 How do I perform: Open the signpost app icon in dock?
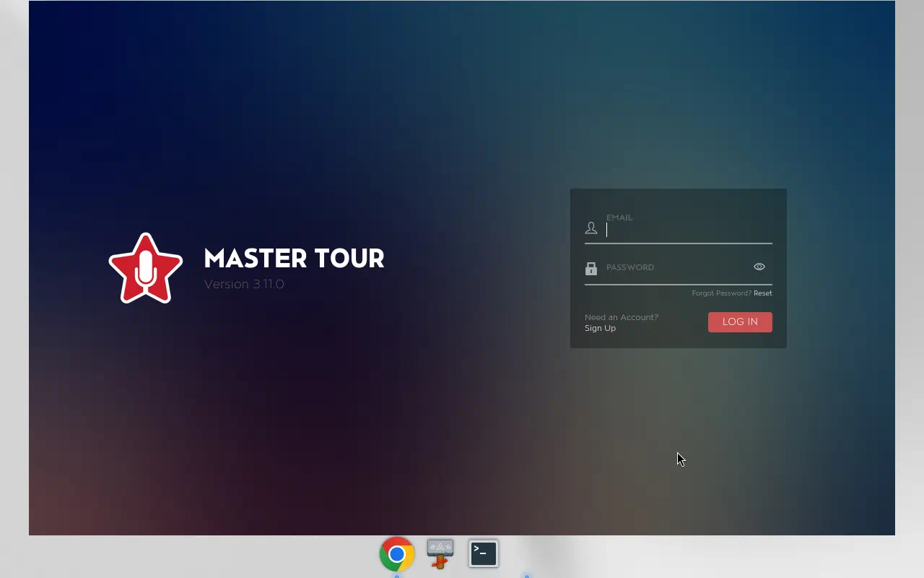[x=440, y=554]
